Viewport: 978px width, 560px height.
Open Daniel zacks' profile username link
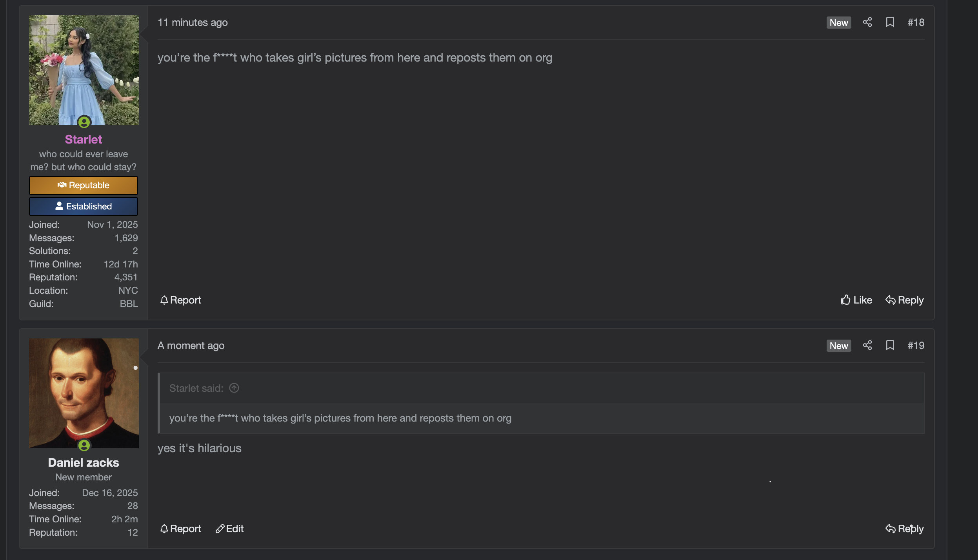[84, 463]
